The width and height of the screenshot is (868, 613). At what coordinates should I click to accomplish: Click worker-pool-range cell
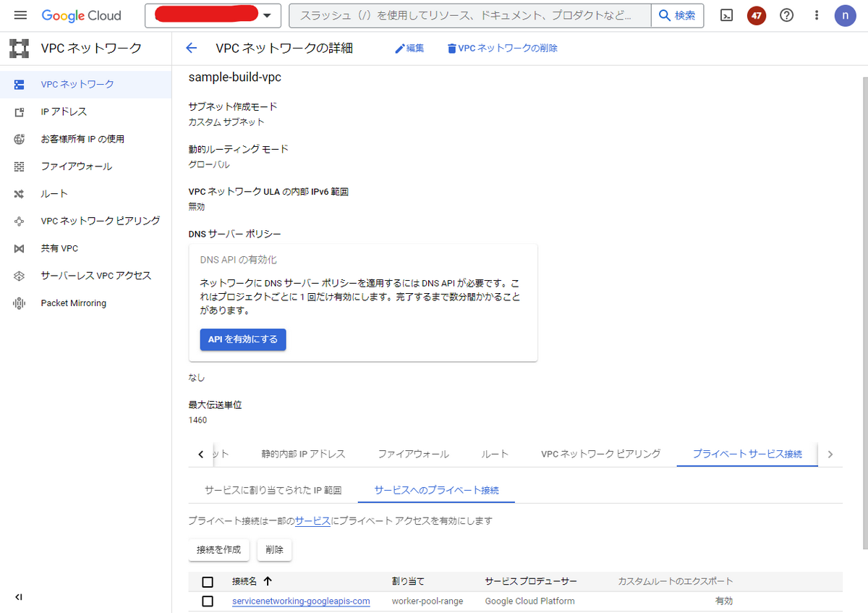click(x=427, y=601)
